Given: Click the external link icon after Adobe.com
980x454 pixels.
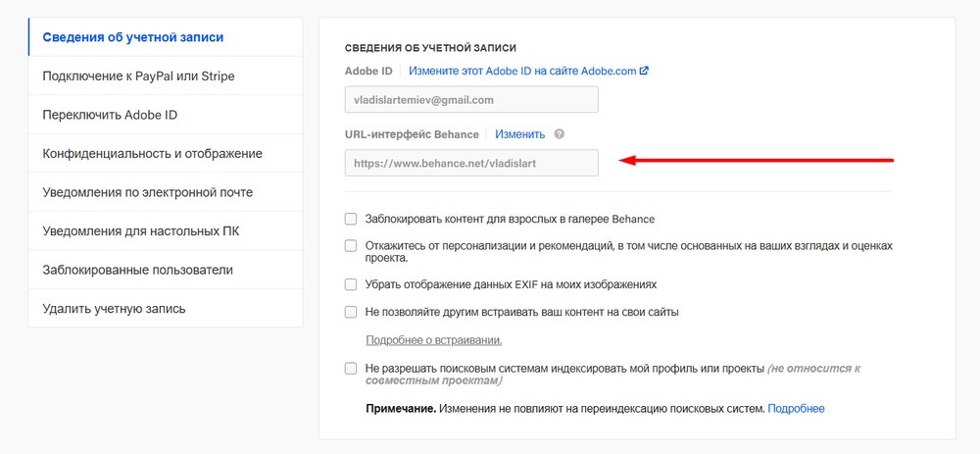Looking at the screenshot, I should tap(644, 71).
